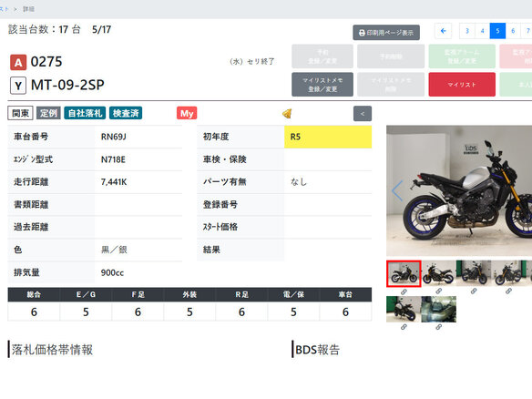Click the disabled 予約削除 button
This screenshot has height=399, width=532.
[x=391, y=56]
